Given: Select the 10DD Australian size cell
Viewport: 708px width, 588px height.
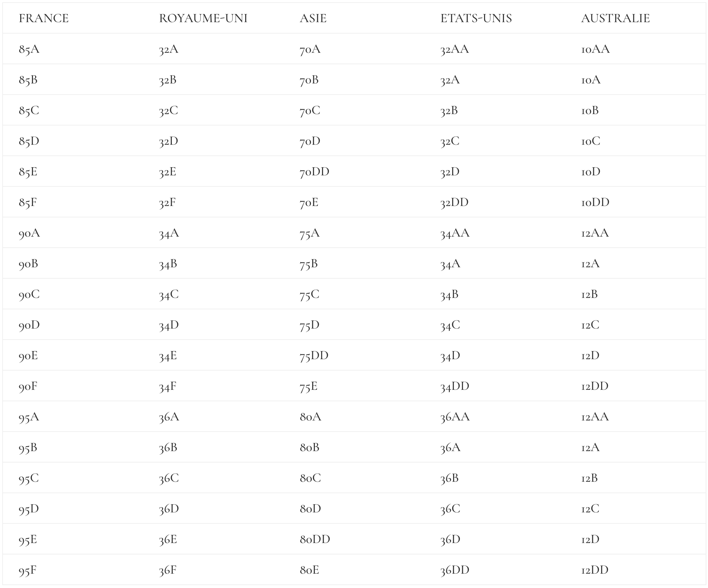Looking at the screenshot, I should tap(595, 202).
